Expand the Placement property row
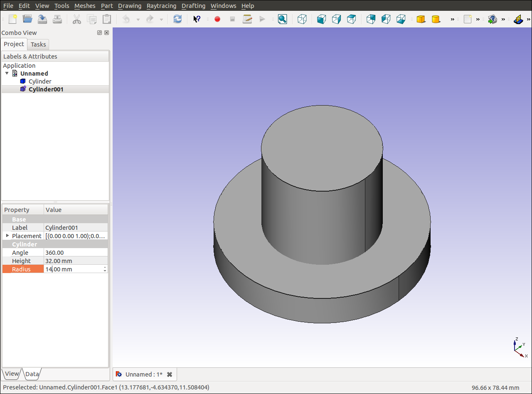 [7, 236]
